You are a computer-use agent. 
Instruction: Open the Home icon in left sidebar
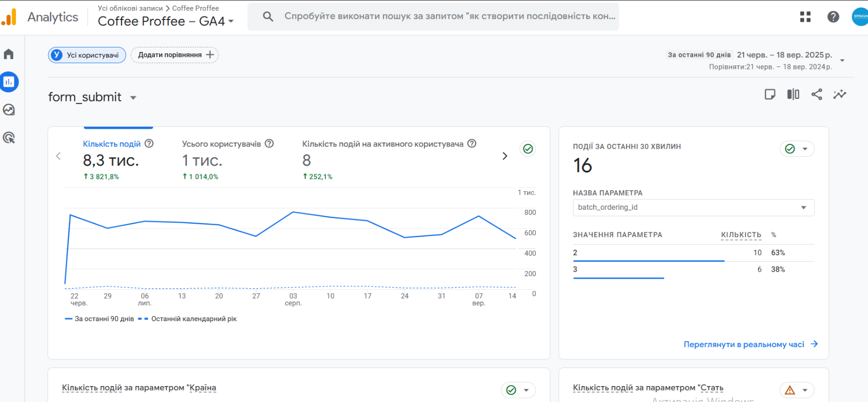pos(9,54)
